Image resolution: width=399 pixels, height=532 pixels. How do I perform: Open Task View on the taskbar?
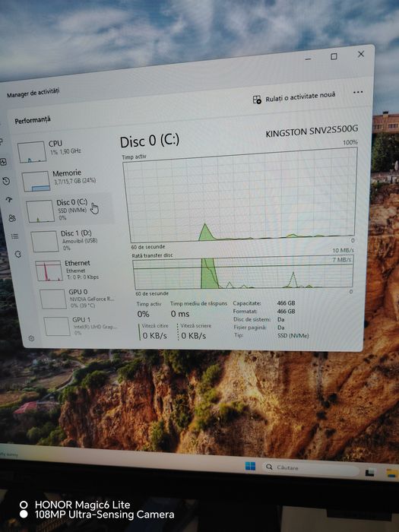click(x=370, y=472)
